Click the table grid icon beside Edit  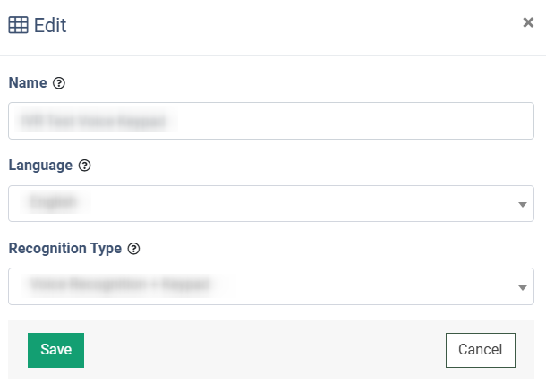point(18,25)
